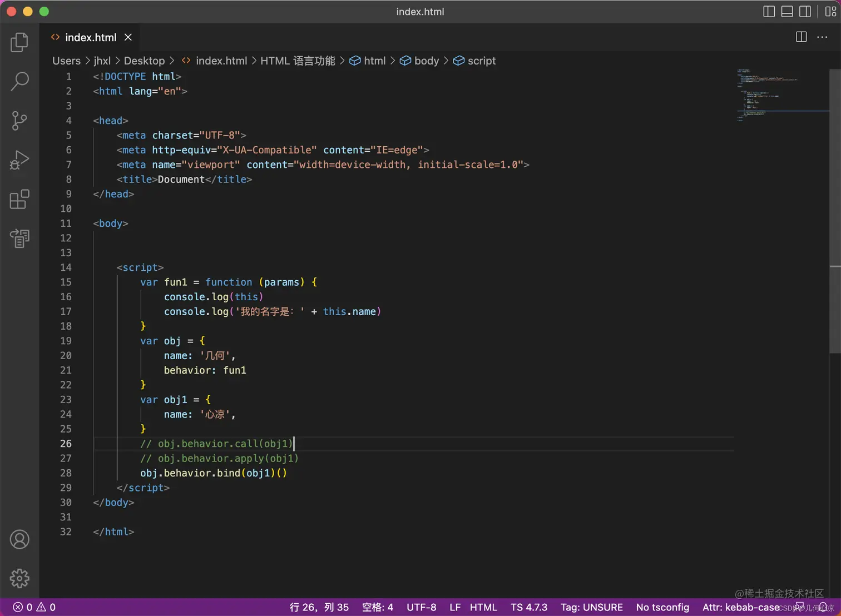Open the Extensions view
This screenshot has height=616, width=841.
pyautogui.click(x=19, y=199)
